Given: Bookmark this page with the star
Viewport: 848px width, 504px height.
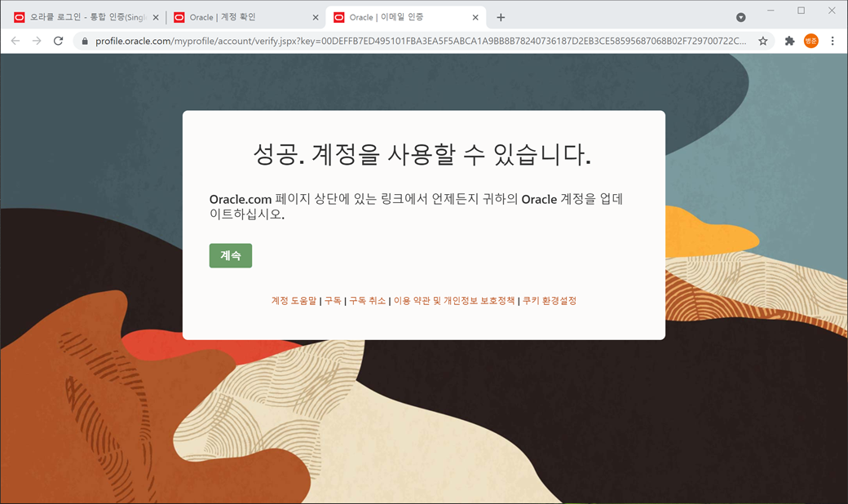Looking at the screenshot, I should click(x=762, y=41).
